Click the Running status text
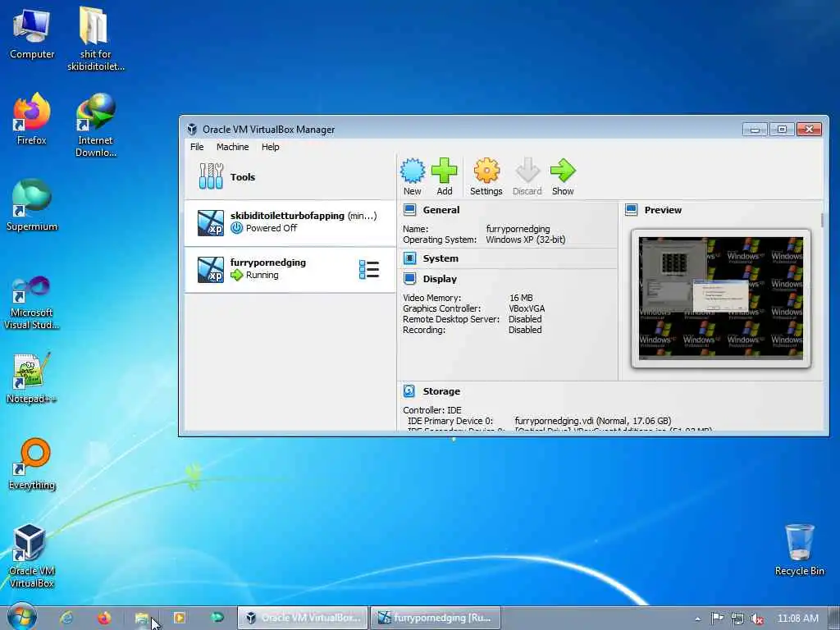The image size is (840, 630). point(262,275)
